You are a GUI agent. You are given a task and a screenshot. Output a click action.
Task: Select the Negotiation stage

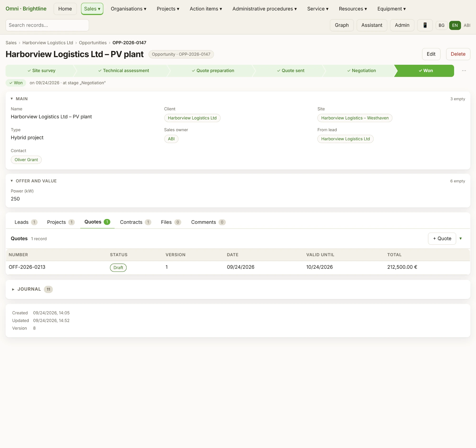point(361,71)
